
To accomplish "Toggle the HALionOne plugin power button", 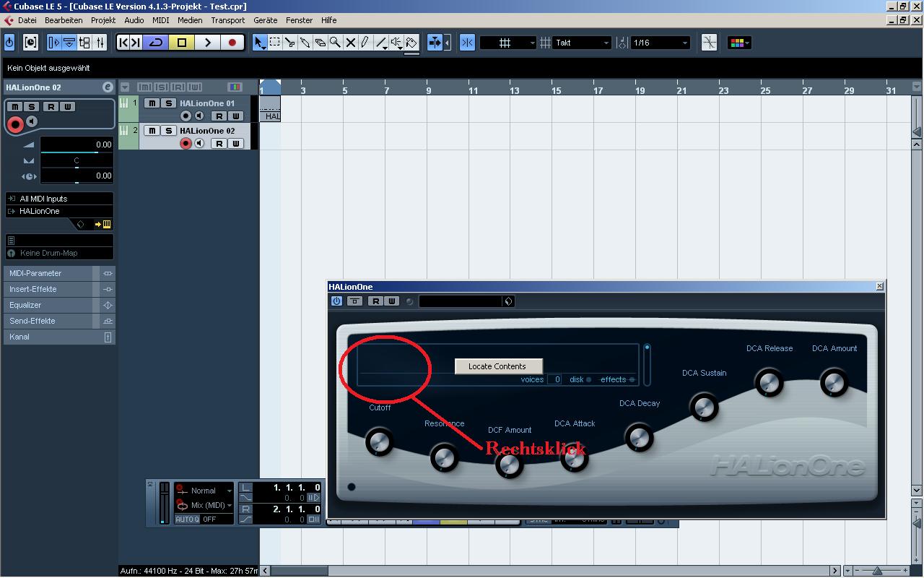I will click(336, 301).
